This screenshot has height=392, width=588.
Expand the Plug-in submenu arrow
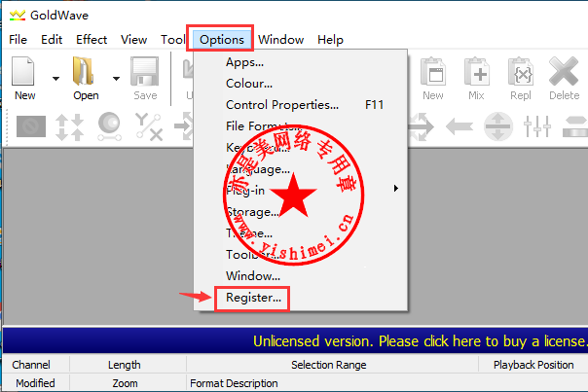(395, 188)
